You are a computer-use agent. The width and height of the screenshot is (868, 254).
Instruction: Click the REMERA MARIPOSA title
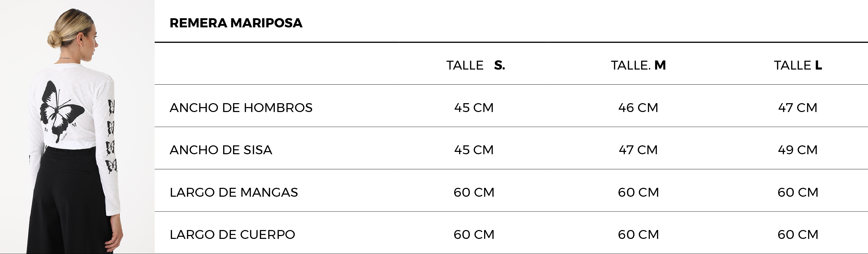236,23
